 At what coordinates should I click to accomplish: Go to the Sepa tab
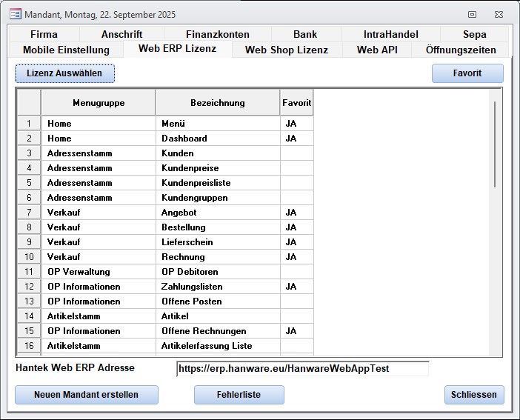point(474,34)
